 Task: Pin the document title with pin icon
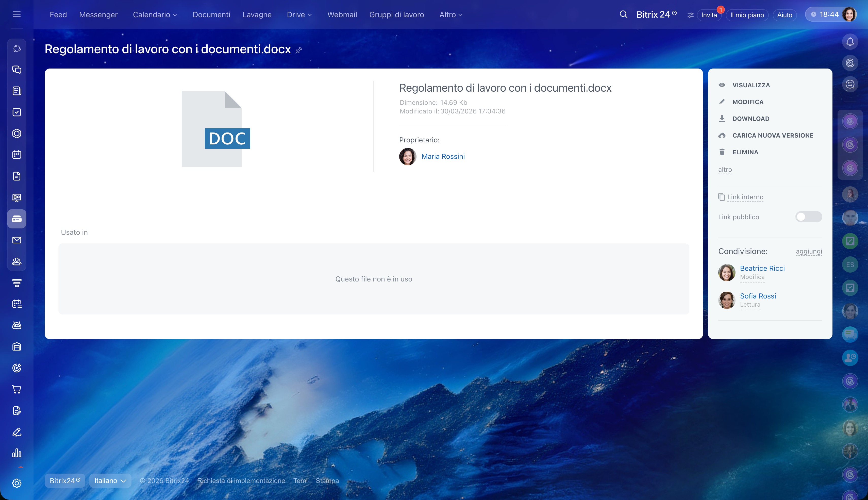(299, 50)
